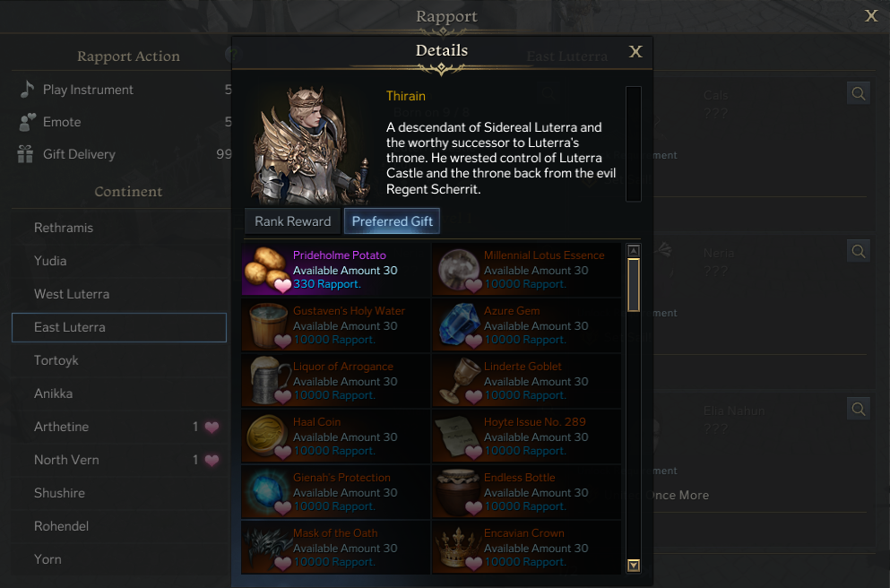
Task: Click the gift list scroll down arrow
Action: (x=634, y=566)
